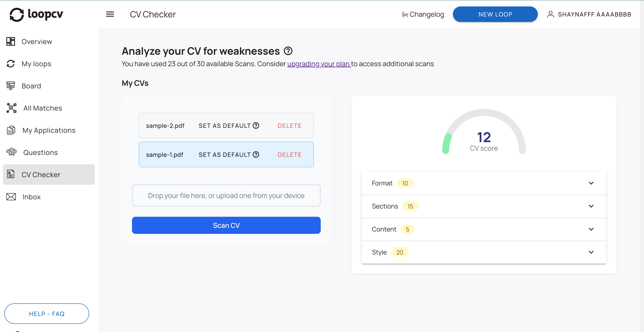The height and width of the screenshot is (332, 644).
Task: Open My Applications document icon
Action: [11, 130]
